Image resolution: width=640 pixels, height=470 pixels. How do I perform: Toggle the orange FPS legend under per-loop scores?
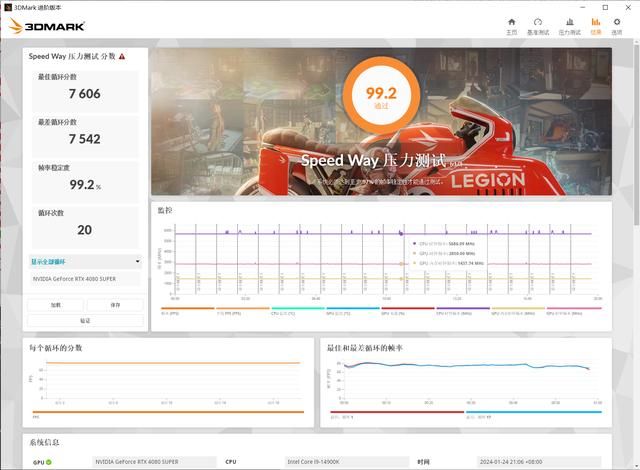click(168, 414)
